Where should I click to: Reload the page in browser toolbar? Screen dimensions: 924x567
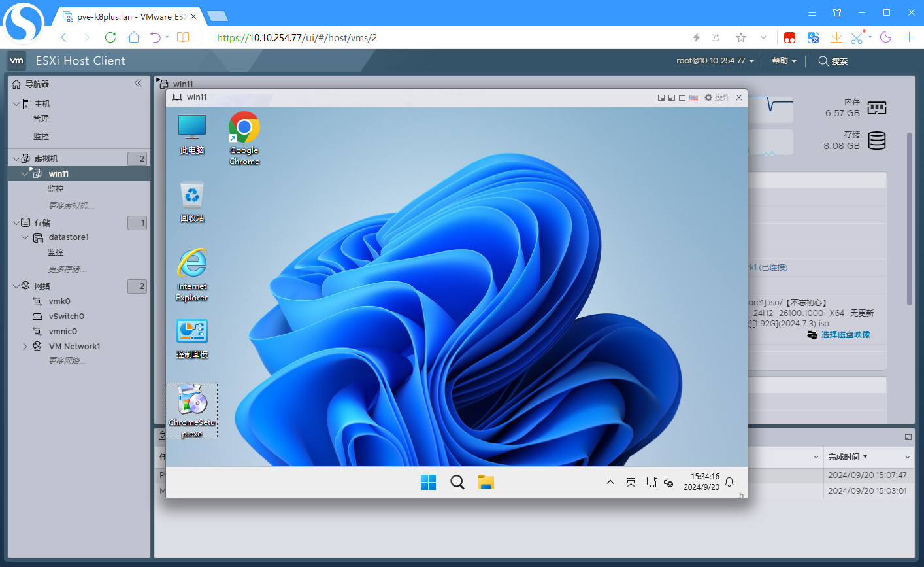110,37
